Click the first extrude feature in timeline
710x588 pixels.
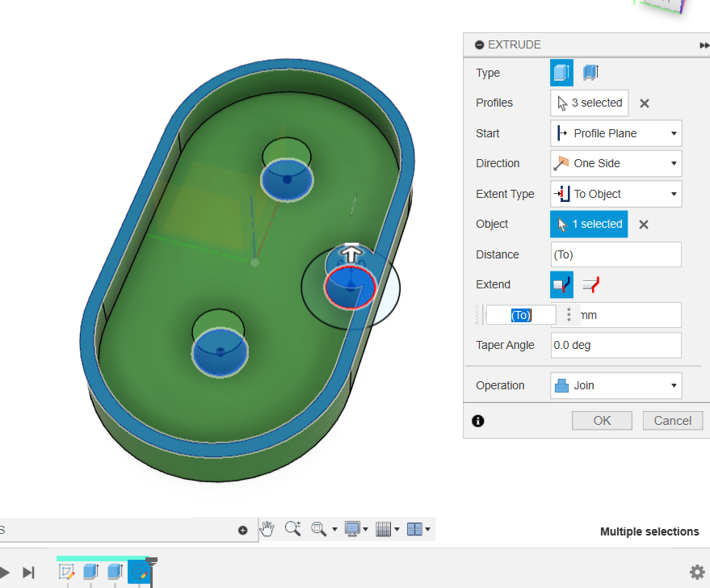(x=90, y=572)
